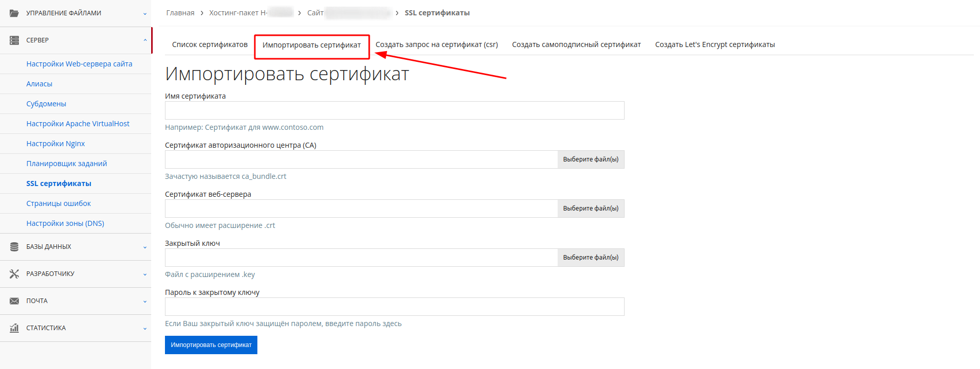Choose file for Сертификат веб-сервера
980x369 pixels.
point(591,209)
